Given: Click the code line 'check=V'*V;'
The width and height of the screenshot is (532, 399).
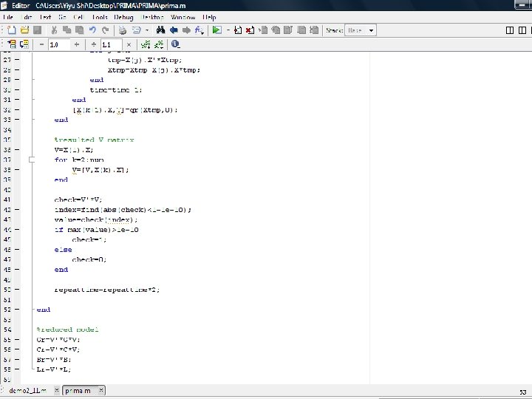Looking at the screenshot, I should [x=78, y=199].
